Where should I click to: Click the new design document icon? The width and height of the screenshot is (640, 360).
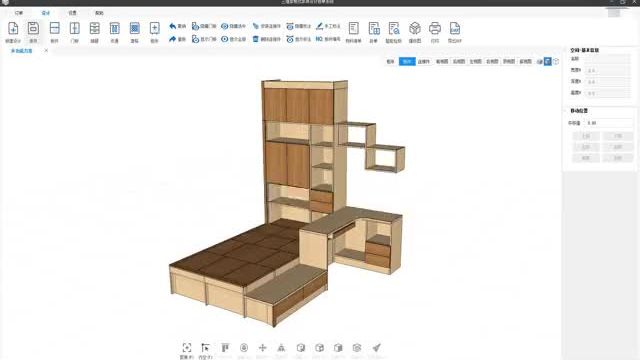[x=13, y=28]
